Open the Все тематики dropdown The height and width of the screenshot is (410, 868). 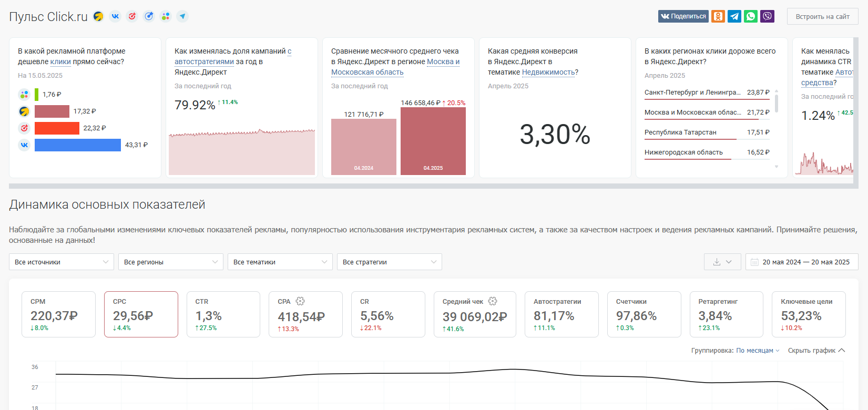[280, 262]
